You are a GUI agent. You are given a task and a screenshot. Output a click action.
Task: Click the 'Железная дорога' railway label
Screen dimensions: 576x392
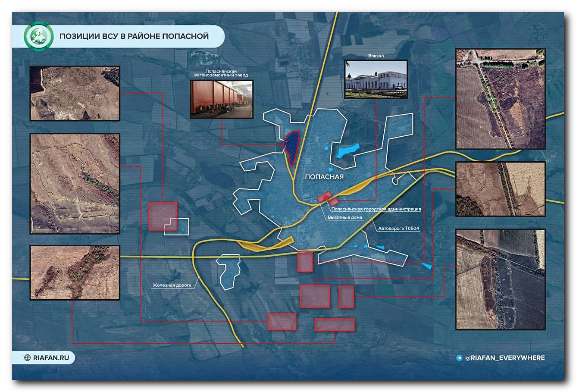pyautogui.click(x=172, y=285)
